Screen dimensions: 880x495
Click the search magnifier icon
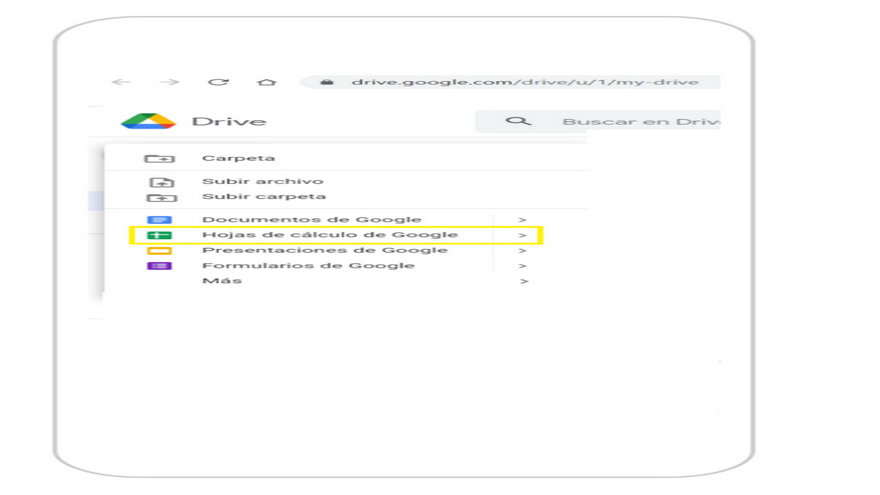[x=518, y=121]
